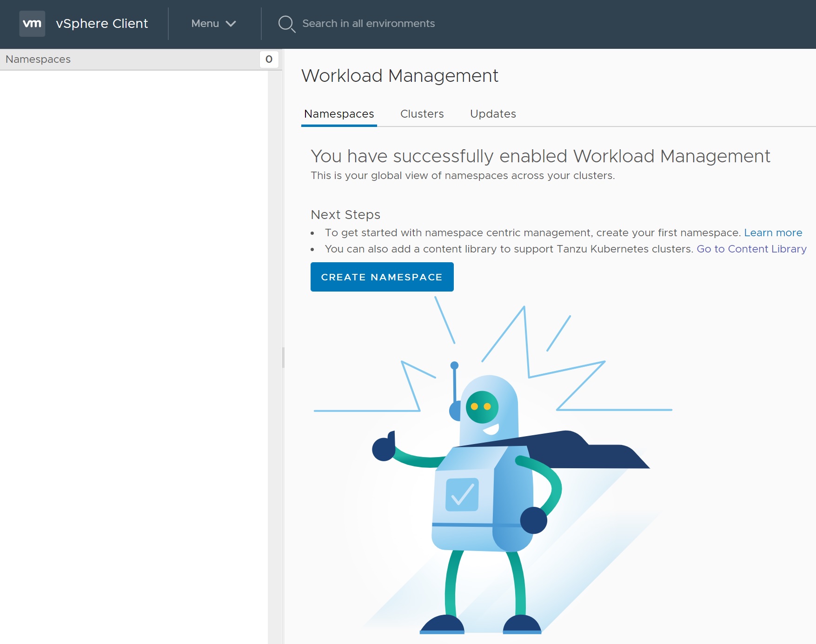
Task: Click the robot's green face
Action: click(x=482, y=407)
